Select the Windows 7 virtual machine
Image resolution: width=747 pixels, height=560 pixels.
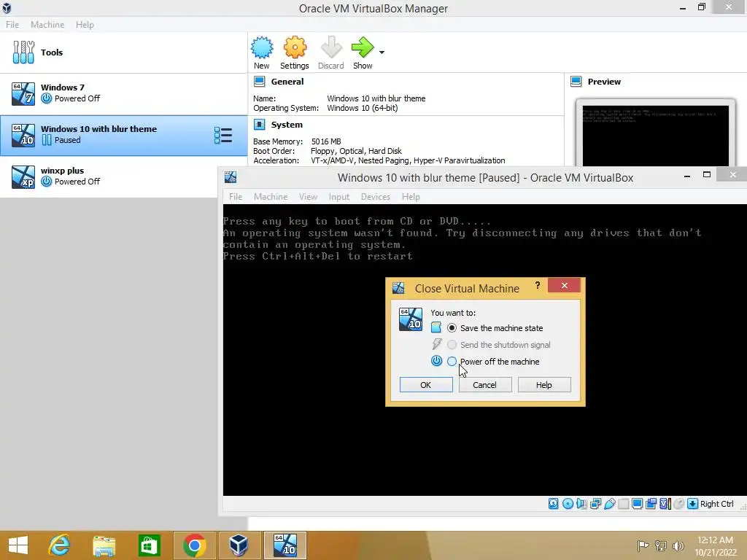[x=124, y=93]
